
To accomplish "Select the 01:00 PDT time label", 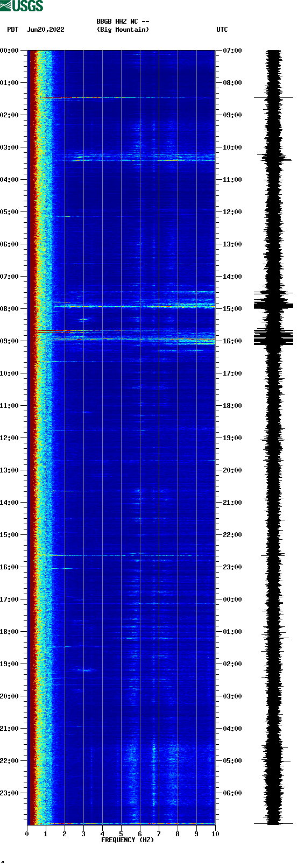I will (9, 83).
